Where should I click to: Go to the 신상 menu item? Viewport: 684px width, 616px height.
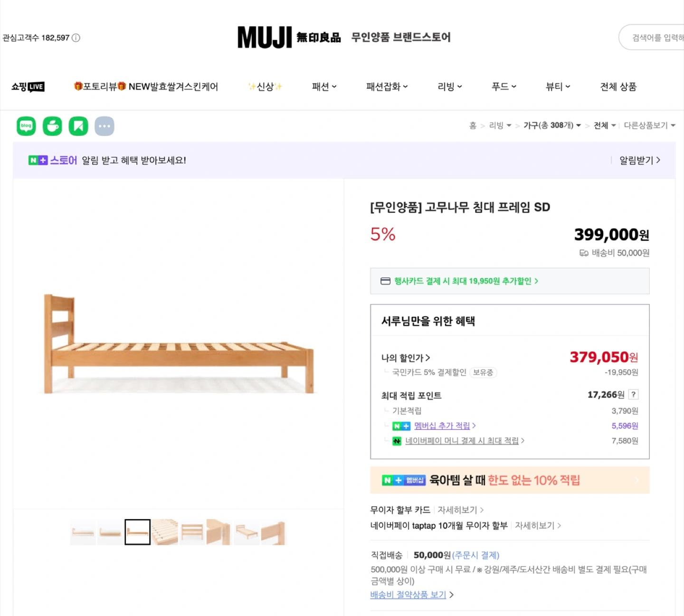(265, 87)
